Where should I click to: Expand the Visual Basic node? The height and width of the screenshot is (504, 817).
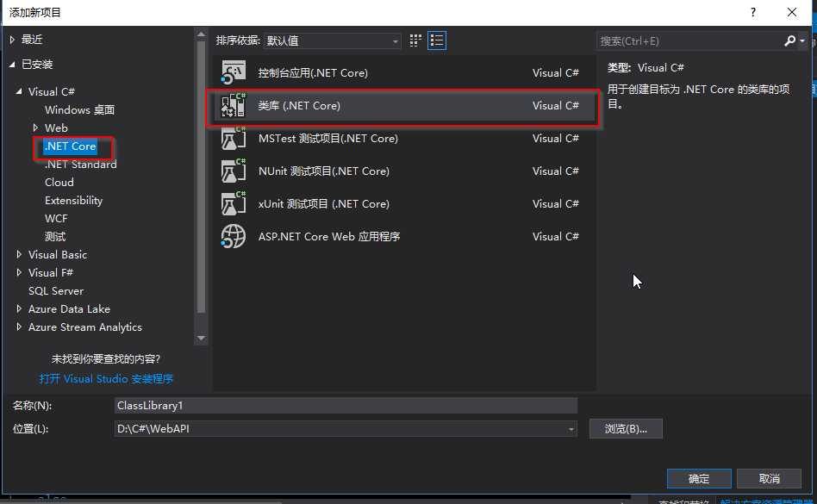(x=19, y=254)
